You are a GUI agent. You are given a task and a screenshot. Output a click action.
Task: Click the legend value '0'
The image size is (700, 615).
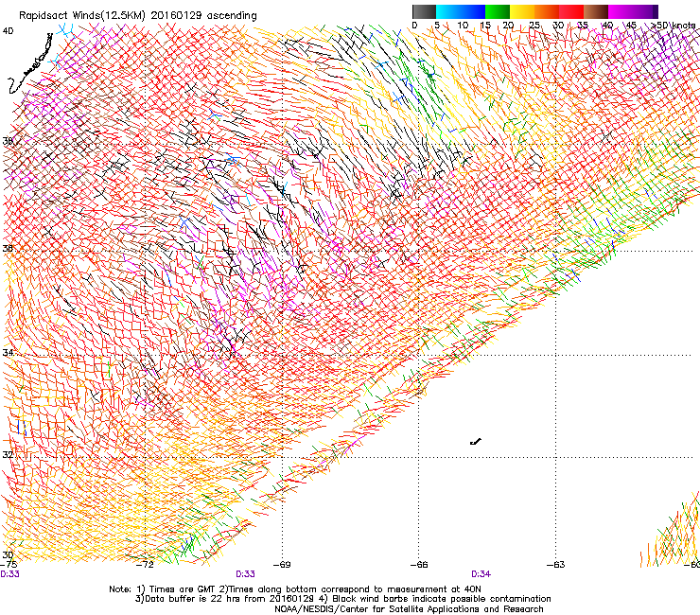[414, 25]
